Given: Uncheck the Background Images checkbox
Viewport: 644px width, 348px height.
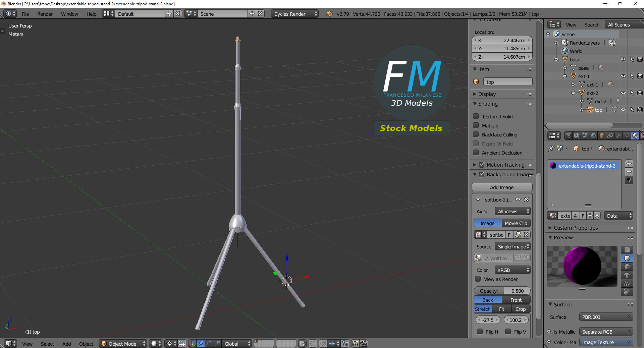Looking at the screenshot, I should click(x=482, y=174).
